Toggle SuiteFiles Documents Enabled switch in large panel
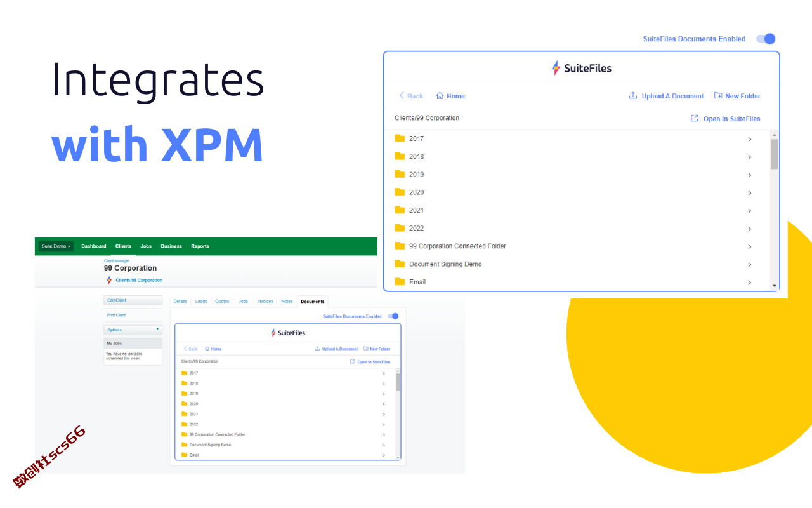This screenshot has width=812, height=508. click(766, 39)
